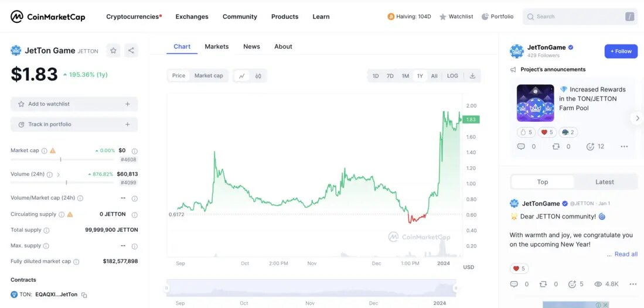Toggle LOG scale on chart
The image size is (644, 308).
[x=452, y=76]
